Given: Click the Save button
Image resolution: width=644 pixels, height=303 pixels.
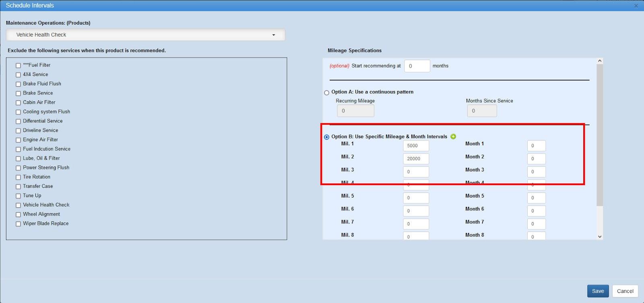Looking at the screenshot, I should [x=598, y=291].
